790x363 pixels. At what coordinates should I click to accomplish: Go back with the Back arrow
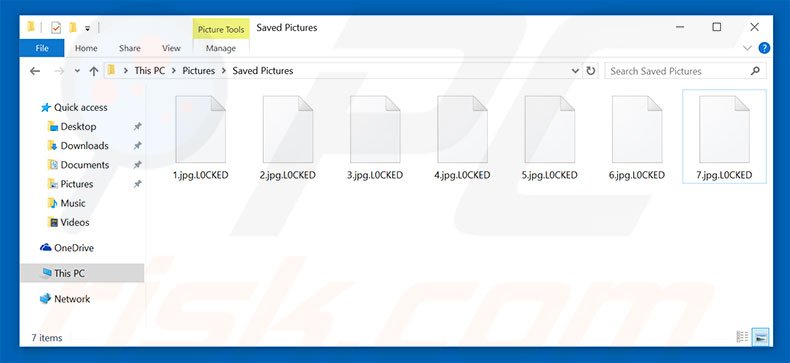pos(35,71)
